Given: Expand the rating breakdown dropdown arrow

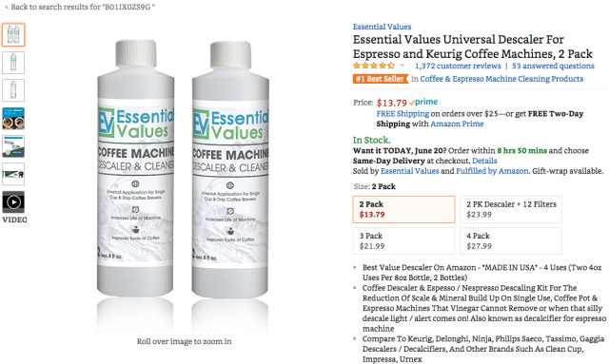Looking at the screenshot, I should (x=403, y=66).
